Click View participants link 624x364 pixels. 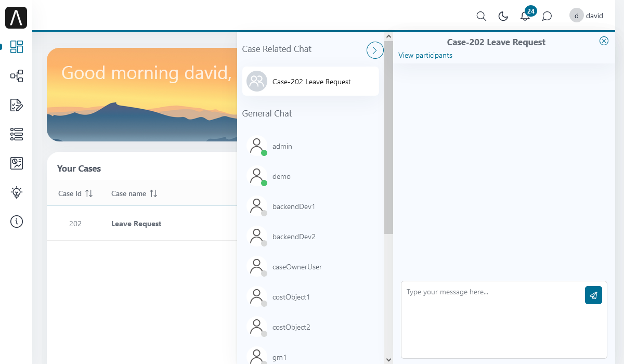pyautogui.click(x=425, y=55)
